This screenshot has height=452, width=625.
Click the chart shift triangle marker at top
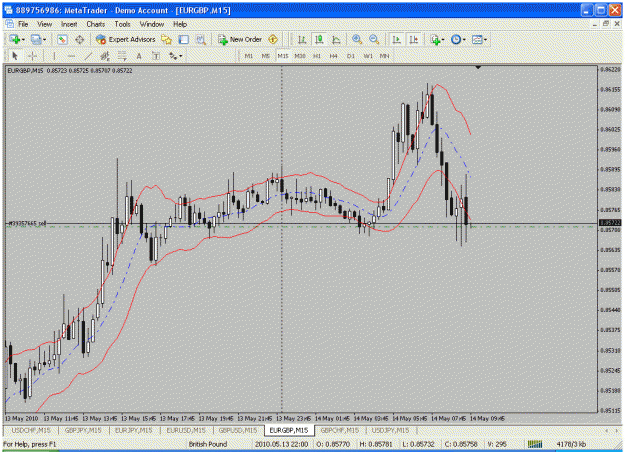click(478, 68)
